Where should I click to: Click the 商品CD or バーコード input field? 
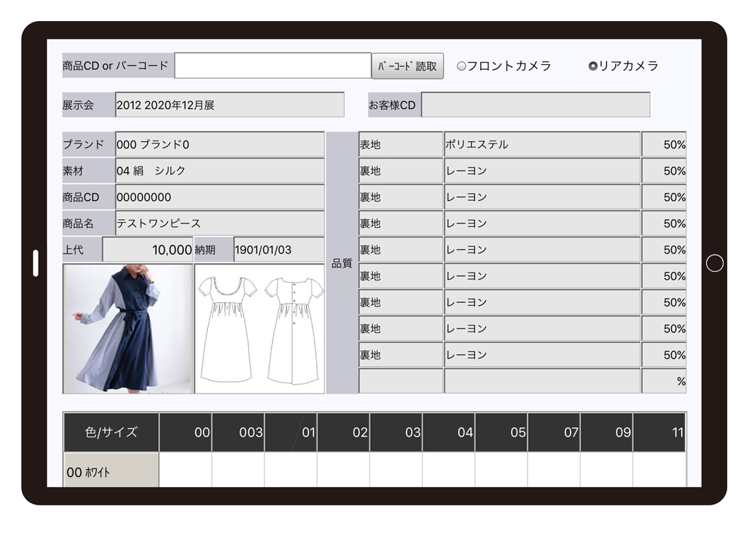click(272, 66)
